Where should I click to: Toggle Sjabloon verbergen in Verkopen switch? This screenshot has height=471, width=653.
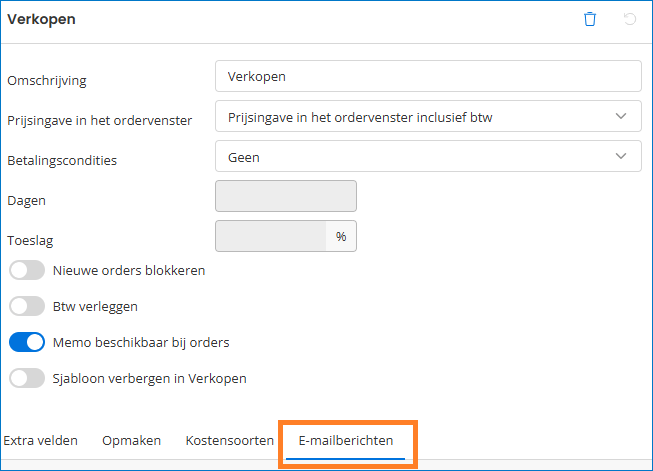coord(27,378)
